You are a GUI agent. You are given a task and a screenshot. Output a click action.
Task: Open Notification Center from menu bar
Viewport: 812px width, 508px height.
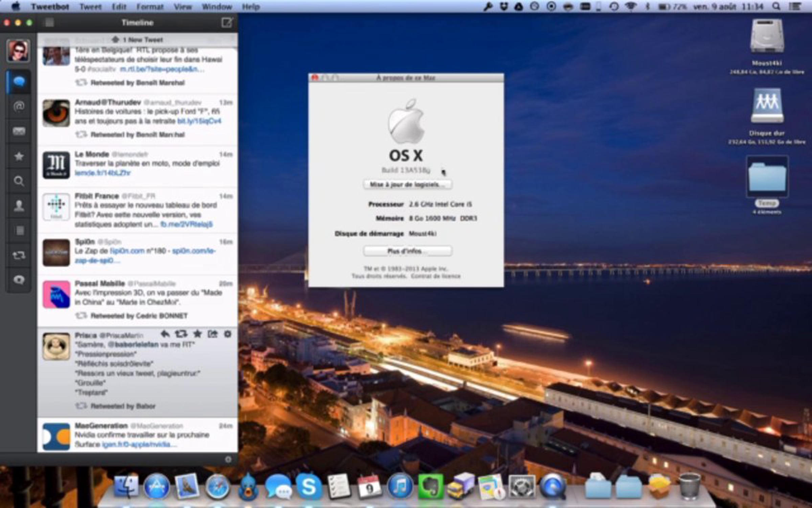[x=796, y=6]
